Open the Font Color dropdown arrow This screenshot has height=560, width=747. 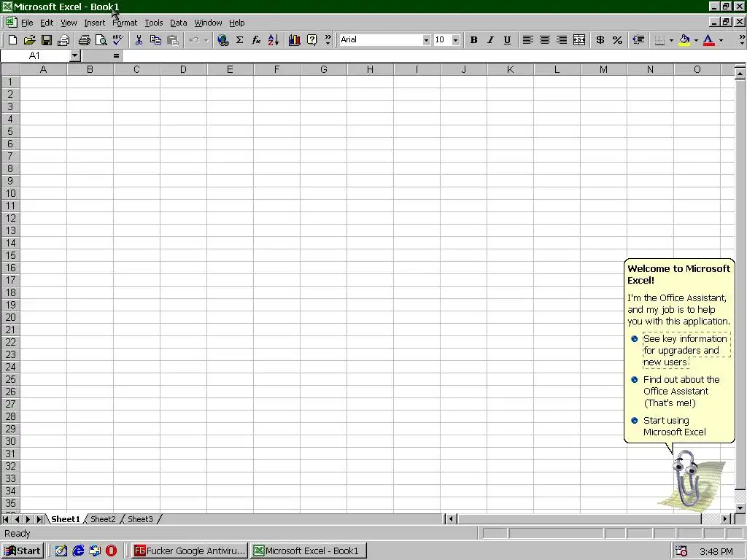click(721, 40)
